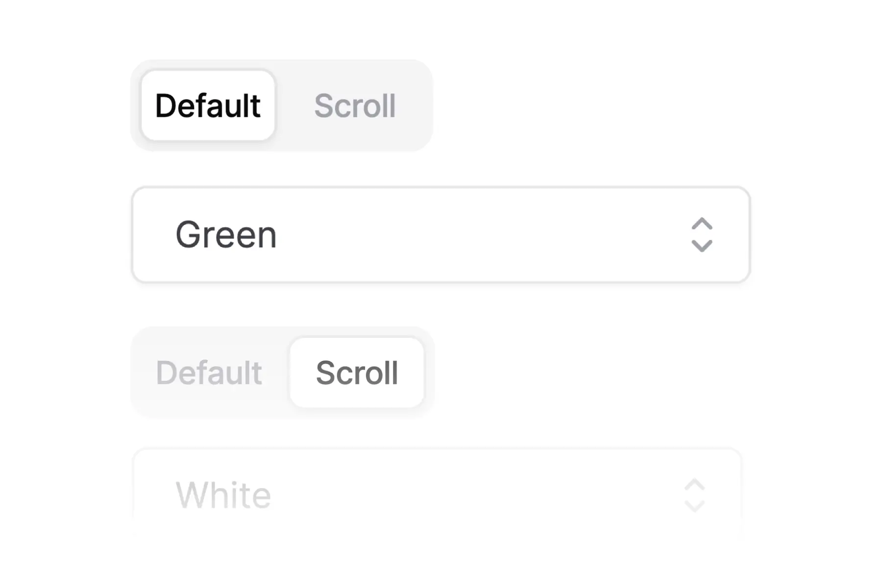Switch to Scroll segment above the Green dropdown
The height and width of the screenshot is (588, 882).
(355, 106)
